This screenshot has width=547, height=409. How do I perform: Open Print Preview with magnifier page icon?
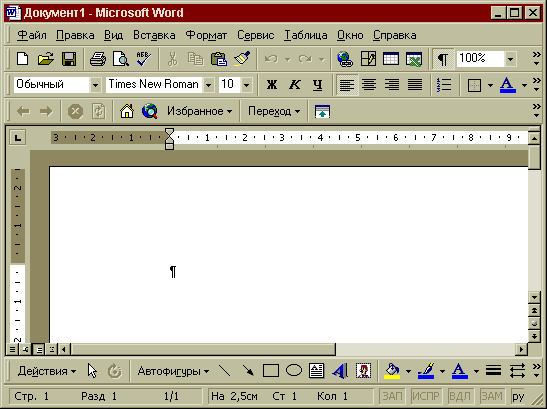click(x=121, y=59)
